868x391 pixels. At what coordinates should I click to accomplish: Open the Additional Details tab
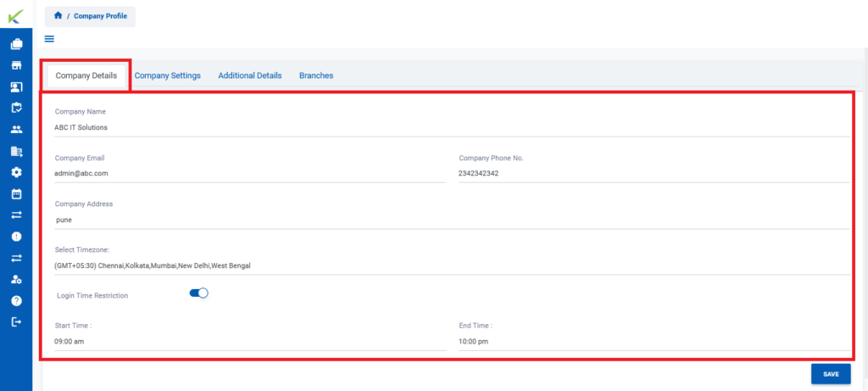coord(250,75)
